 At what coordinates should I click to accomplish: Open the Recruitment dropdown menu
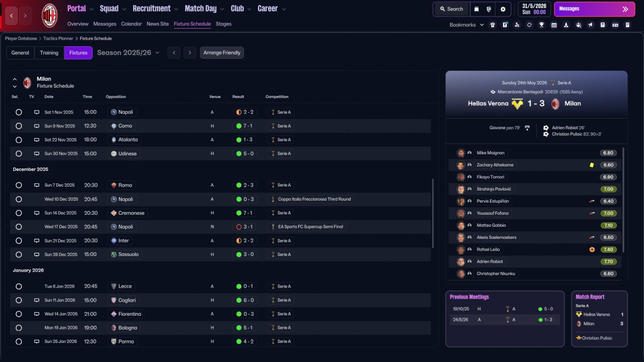pos(155,9)
